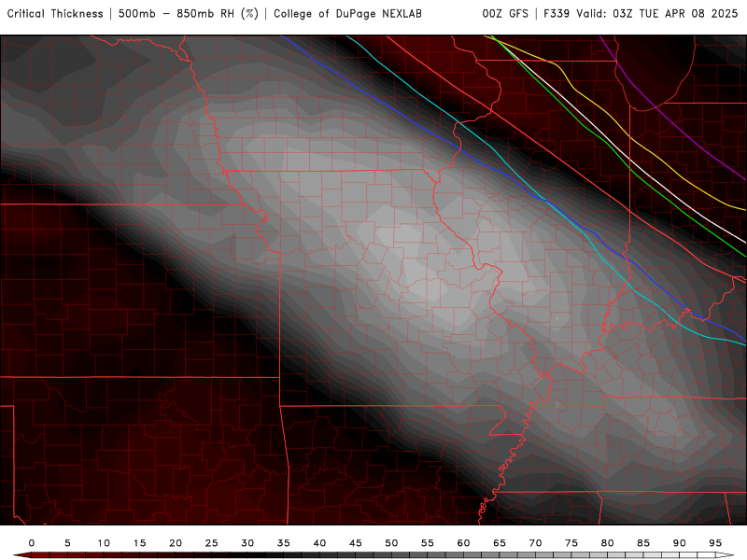Click the "F339" forecast hour text
This screenshot has height=560, width=747.
(x=557, y=14)
